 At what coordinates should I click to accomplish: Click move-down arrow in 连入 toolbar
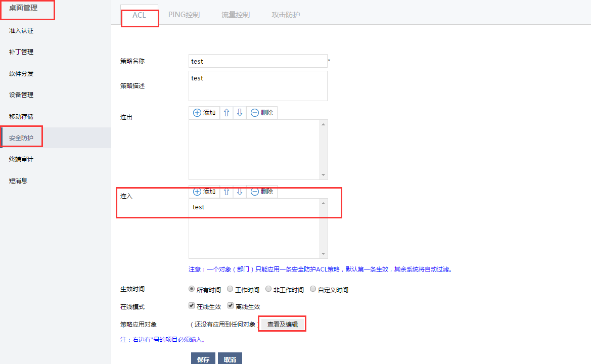[x=240, y=192]
